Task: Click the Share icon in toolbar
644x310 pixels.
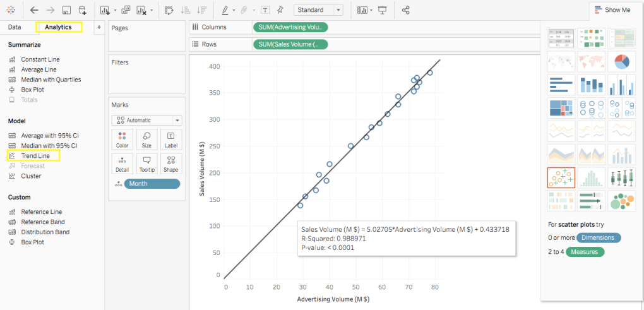Action: pos(406,10)
